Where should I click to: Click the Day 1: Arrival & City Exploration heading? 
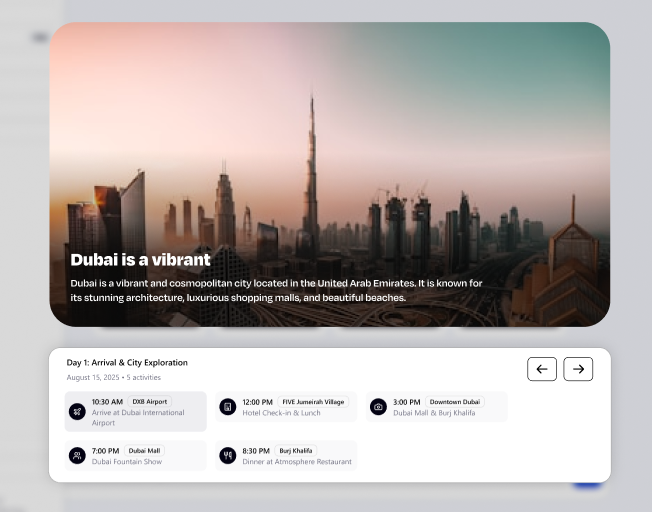coord(127,363)
